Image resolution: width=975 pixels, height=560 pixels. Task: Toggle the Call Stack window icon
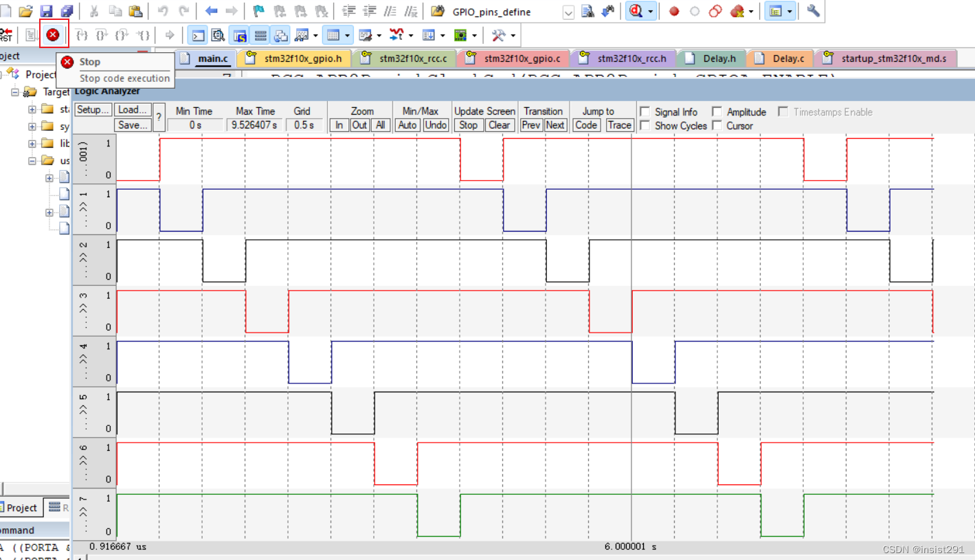tap(281, 34)
